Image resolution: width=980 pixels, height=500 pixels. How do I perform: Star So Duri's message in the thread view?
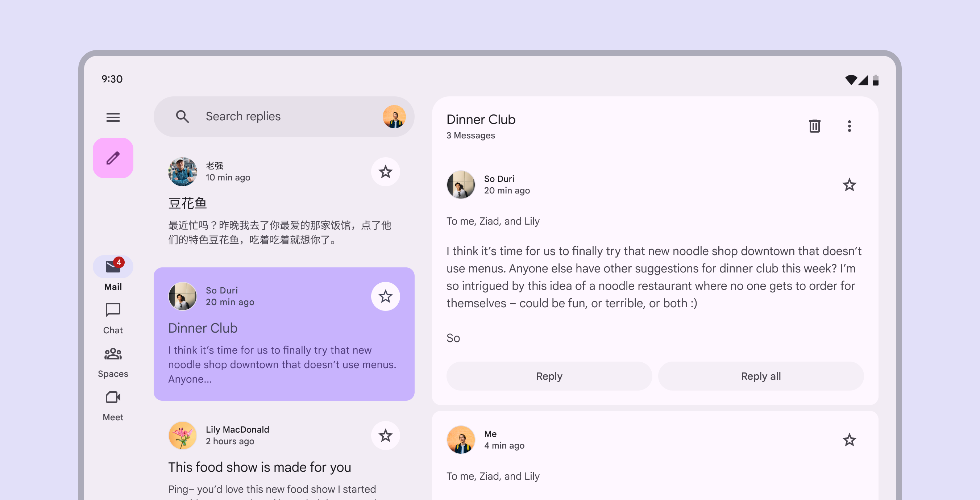[849, 185]
